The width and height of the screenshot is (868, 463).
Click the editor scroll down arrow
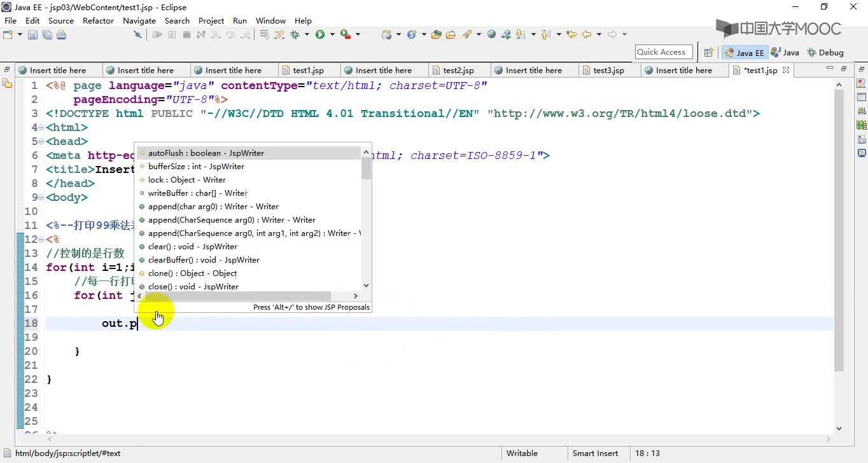coord(839,429)
